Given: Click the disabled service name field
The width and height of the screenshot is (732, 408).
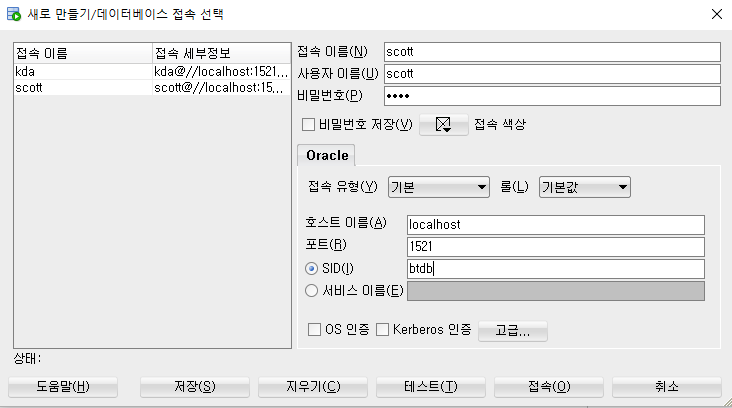Looking at the screenshot, I should pos(556,291).
